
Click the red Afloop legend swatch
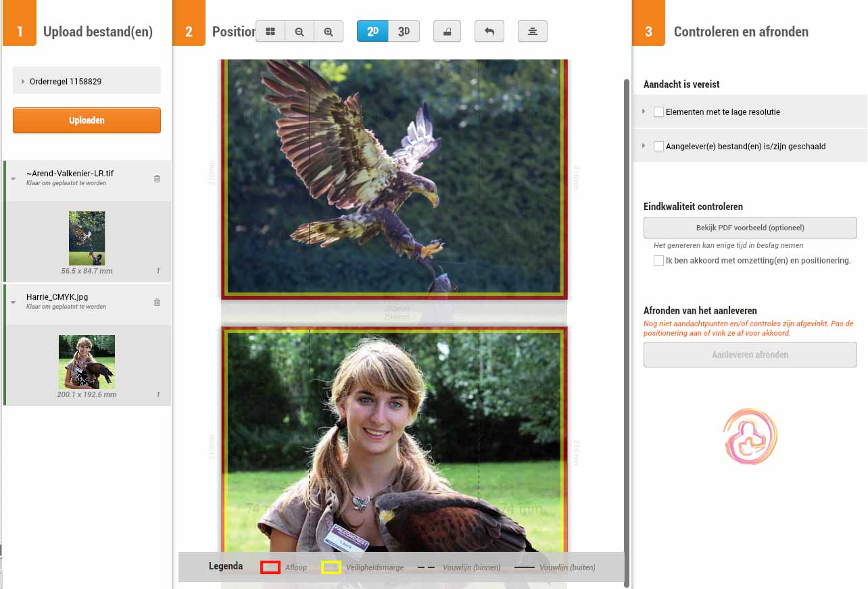coord(270,567)
